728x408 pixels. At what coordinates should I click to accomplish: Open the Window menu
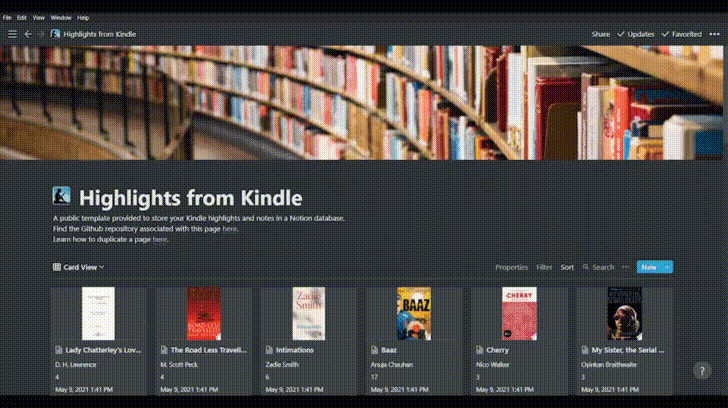(61, 18)
